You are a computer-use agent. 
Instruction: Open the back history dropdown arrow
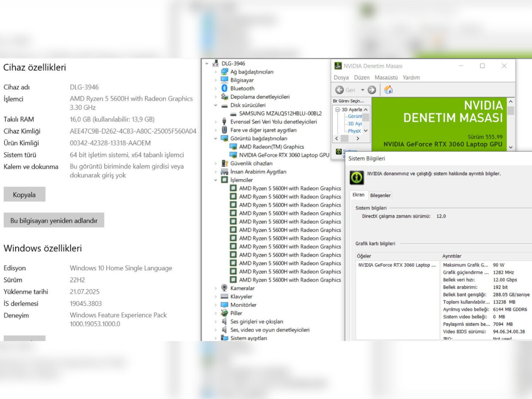[x=362, y=90]
